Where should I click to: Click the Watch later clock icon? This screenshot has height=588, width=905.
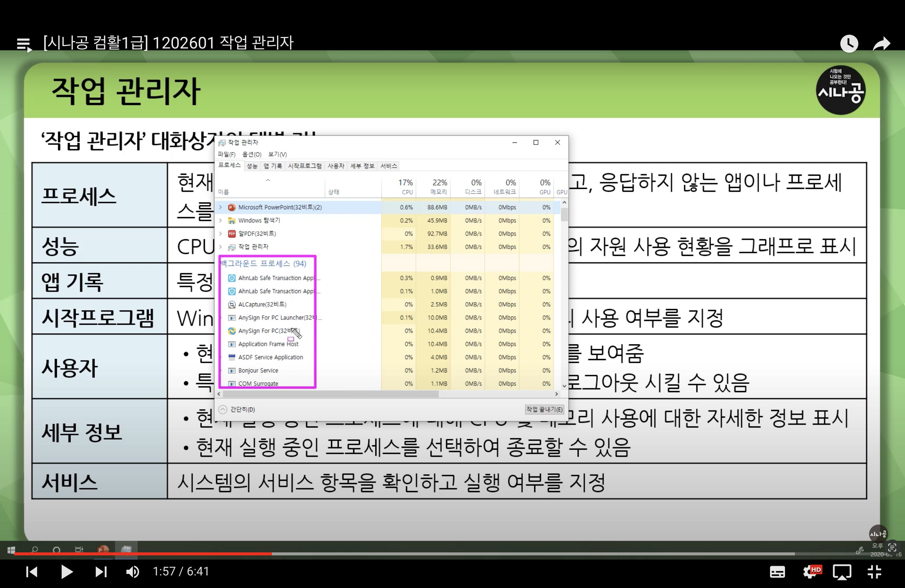coord(849,44)
